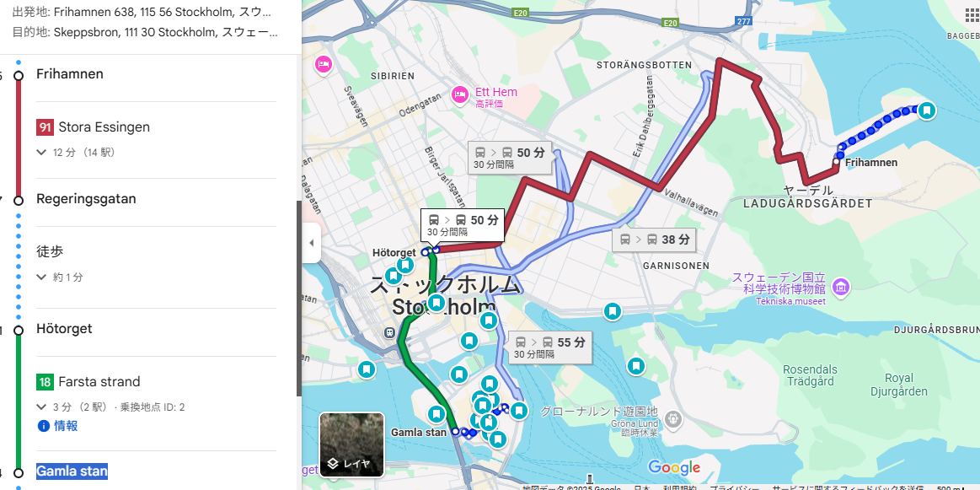Choose the highlighted 50 分 route callout
This screenshot has width=980, height=490.
463,225
